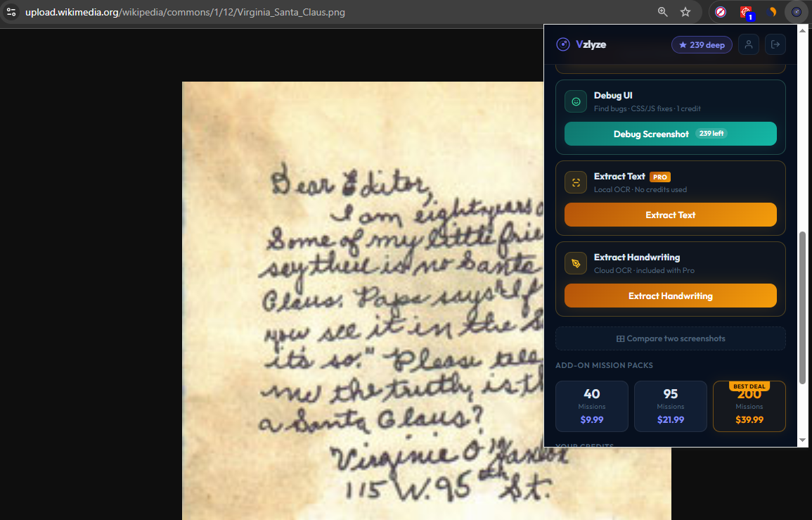Click the popup scrollbar thumb
Image resolution: width=812 pixels, height=520 pixels.
click(x=803, y=308)
